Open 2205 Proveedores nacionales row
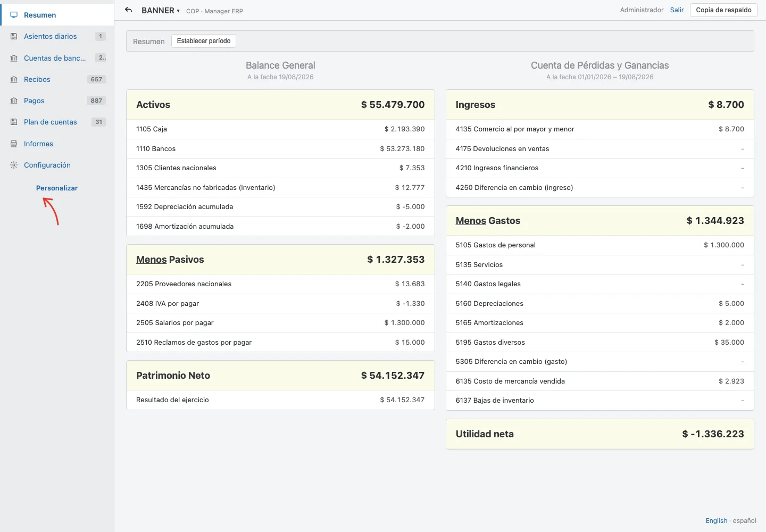Viewport: 766px width, 532px height. [x=280, y=284]
